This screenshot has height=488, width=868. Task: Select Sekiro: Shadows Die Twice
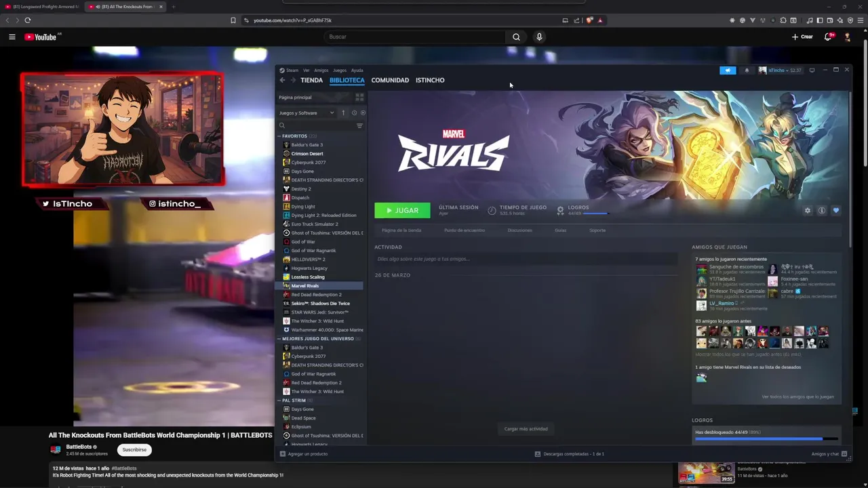320,303
